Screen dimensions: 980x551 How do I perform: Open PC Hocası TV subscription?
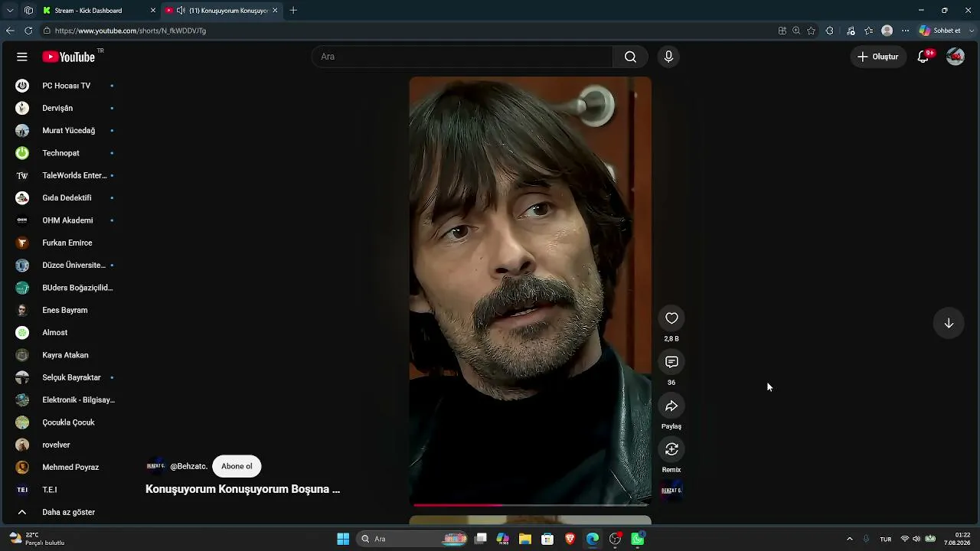click(66, 86)
